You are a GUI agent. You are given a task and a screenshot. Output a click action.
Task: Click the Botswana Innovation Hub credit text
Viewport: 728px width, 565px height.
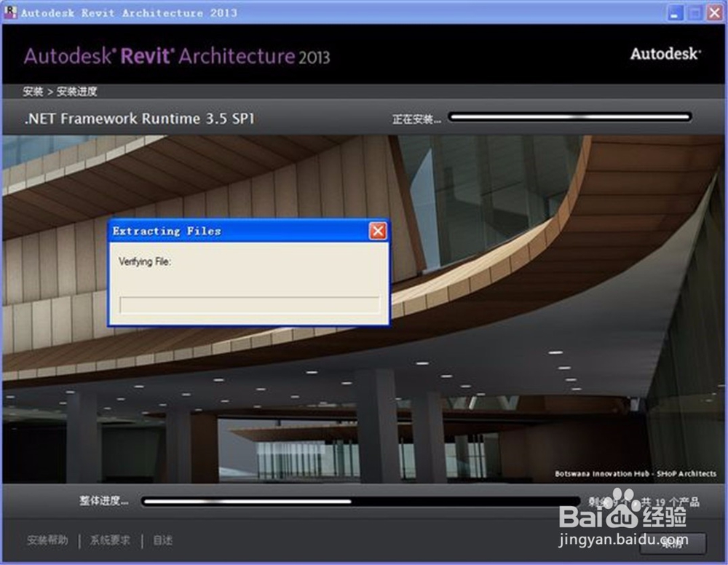tap(636, 473)
